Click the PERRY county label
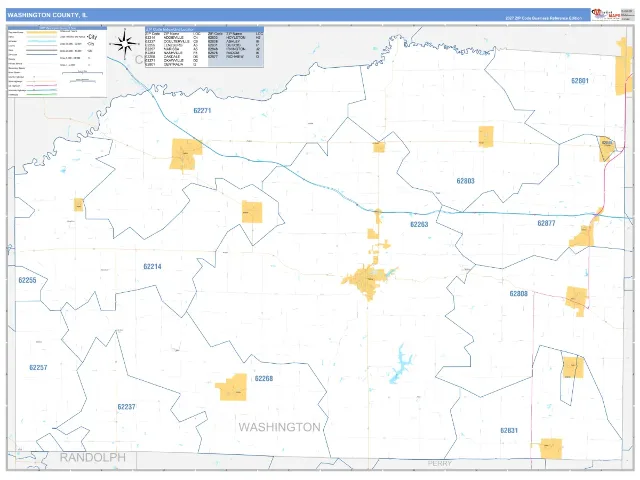This screenshot has height=480, width=640. click(x=440, y=464)
